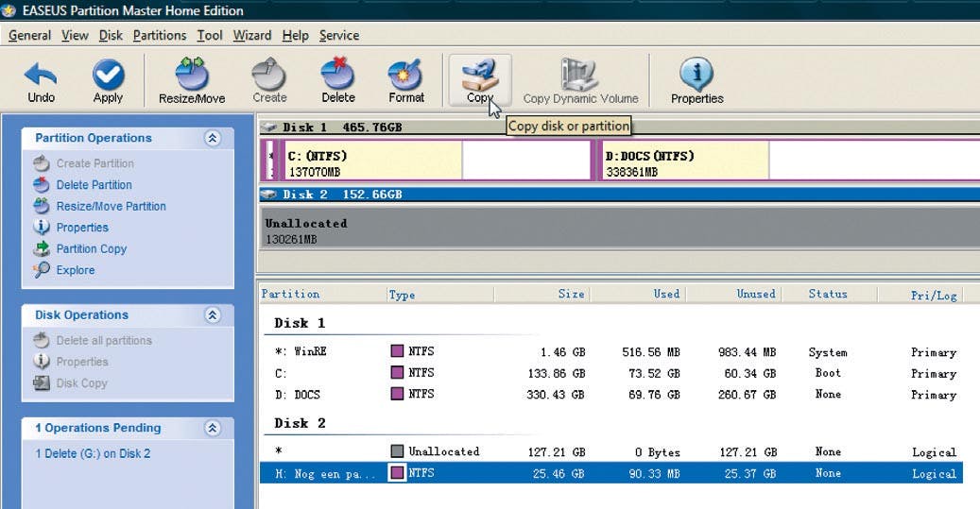Open the Help menu
Viewport: 980px width, 509px height.
click(x=295, y=36)
